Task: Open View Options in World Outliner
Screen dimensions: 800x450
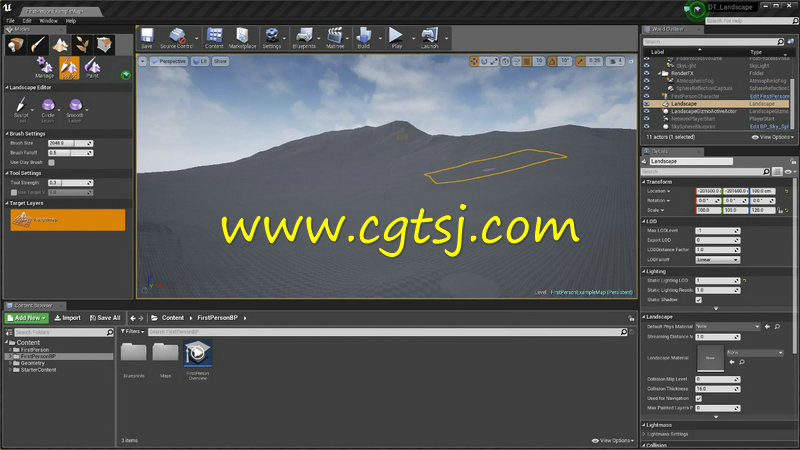Action: pyautogui.click(x=772, y=137)
